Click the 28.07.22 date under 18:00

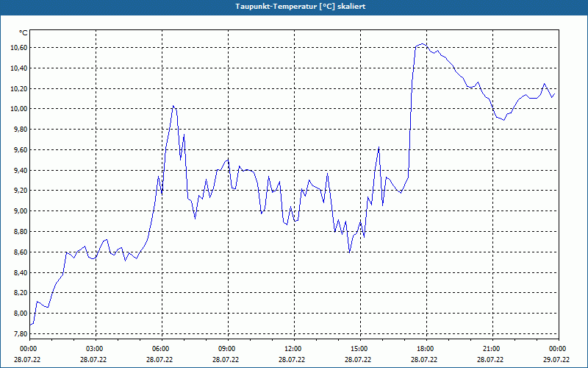pos(424,359)
